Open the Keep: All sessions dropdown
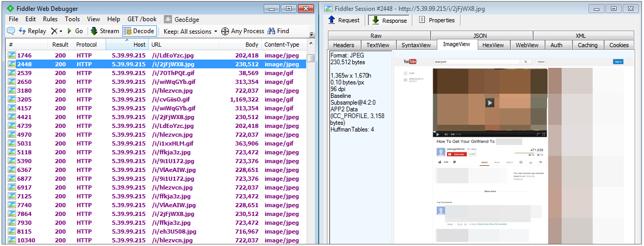644x246 pixels. 187,31
